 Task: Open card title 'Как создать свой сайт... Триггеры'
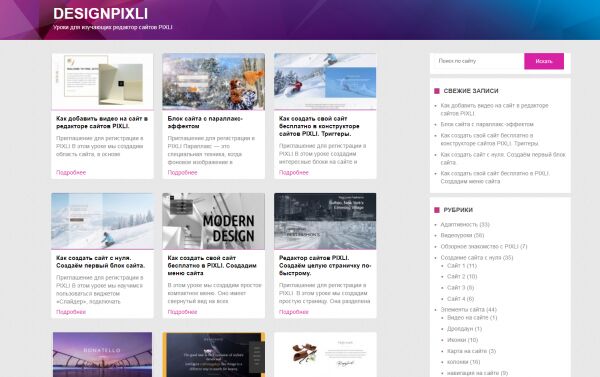(x=319, y=126)
